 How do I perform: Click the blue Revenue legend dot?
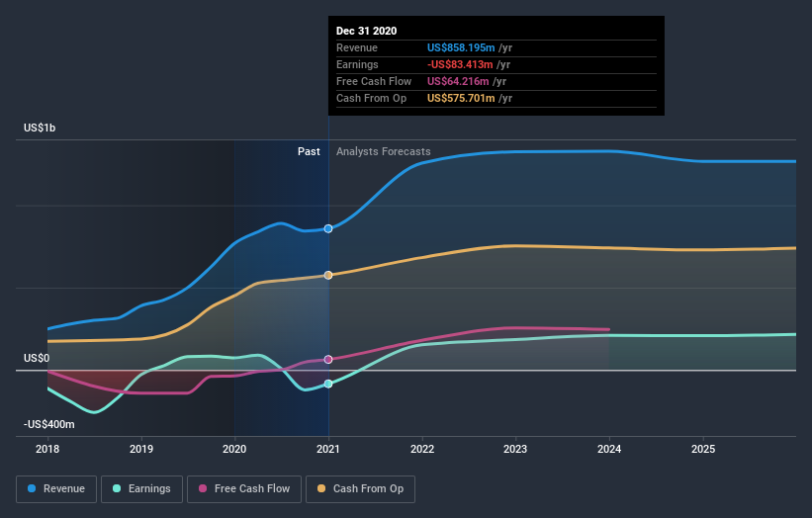(x=32, y=488)
